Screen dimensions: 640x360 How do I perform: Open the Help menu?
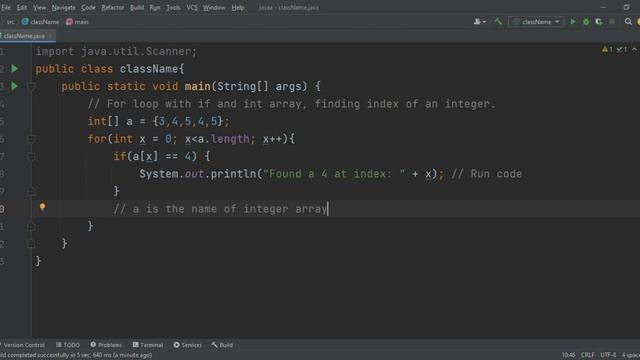pos(238,7)
